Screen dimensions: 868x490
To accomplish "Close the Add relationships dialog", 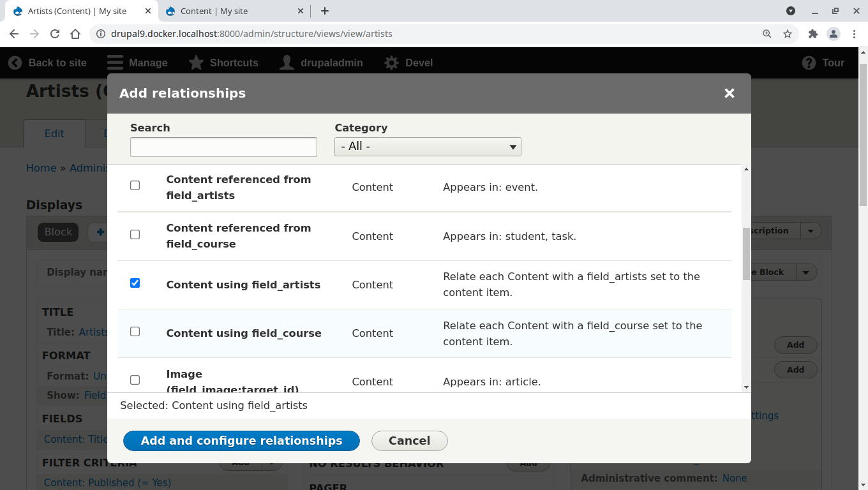I will 730,93.
